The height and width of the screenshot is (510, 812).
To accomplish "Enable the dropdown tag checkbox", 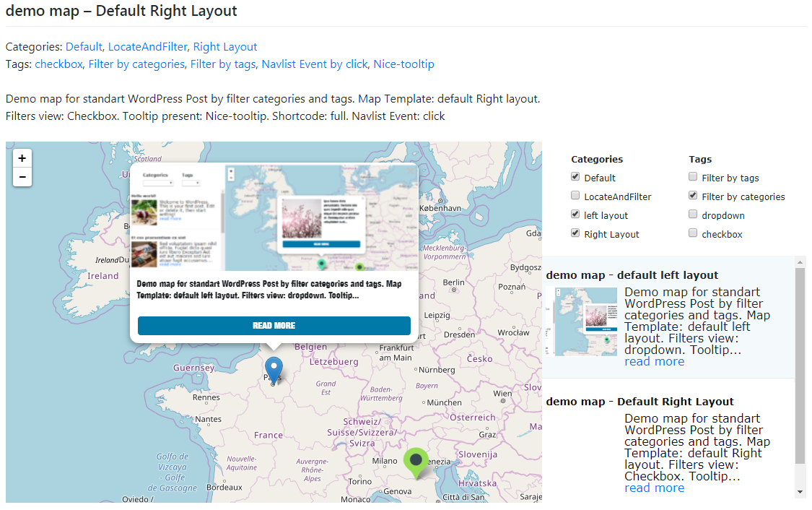I will tap(693, 215).
